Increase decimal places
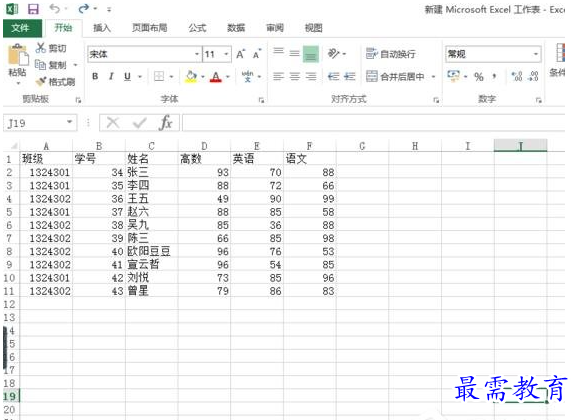Screen dimensions: 576x420 tap(516, 76)
